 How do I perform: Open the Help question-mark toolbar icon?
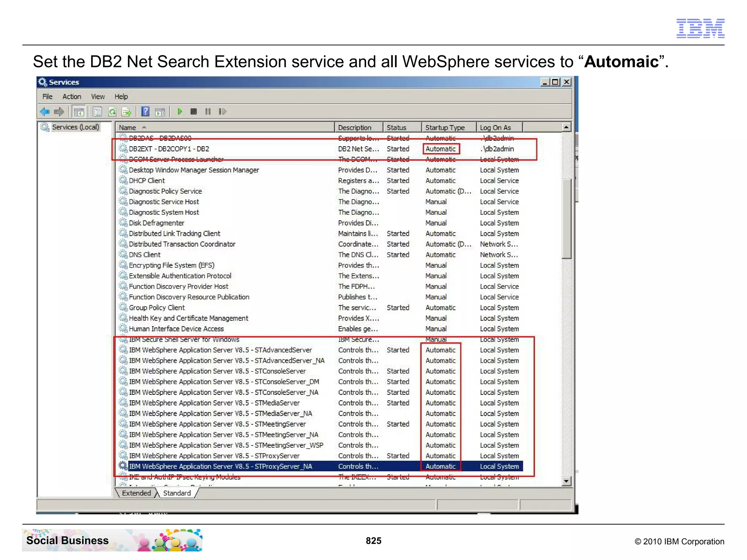tap(145, 112)
